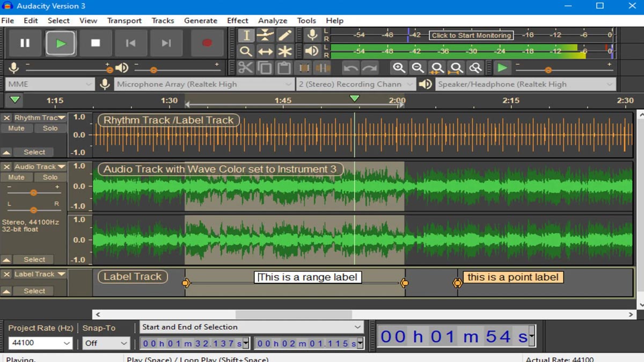Click the Pause transport button
Image resolution: width=644 pixels, height=362 pixels.
[25, 43]
